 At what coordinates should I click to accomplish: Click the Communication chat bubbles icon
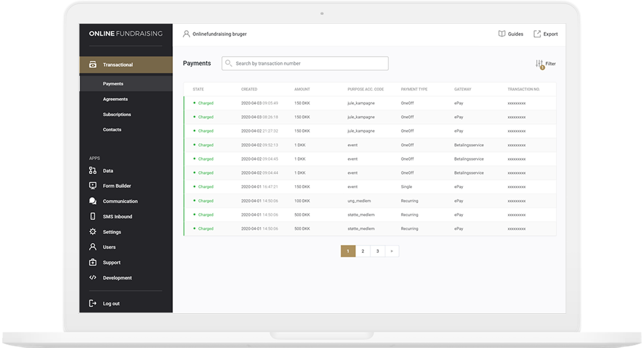pos(93,201)
